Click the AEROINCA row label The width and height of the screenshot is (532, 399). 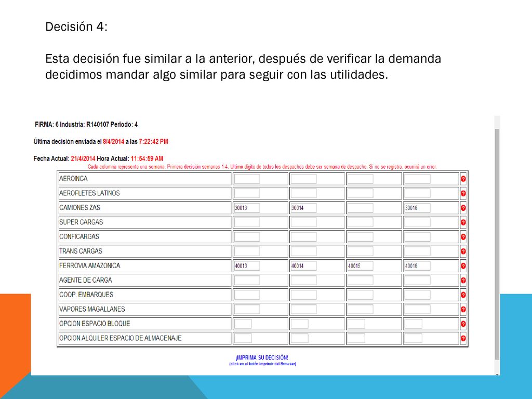[73, 179]
